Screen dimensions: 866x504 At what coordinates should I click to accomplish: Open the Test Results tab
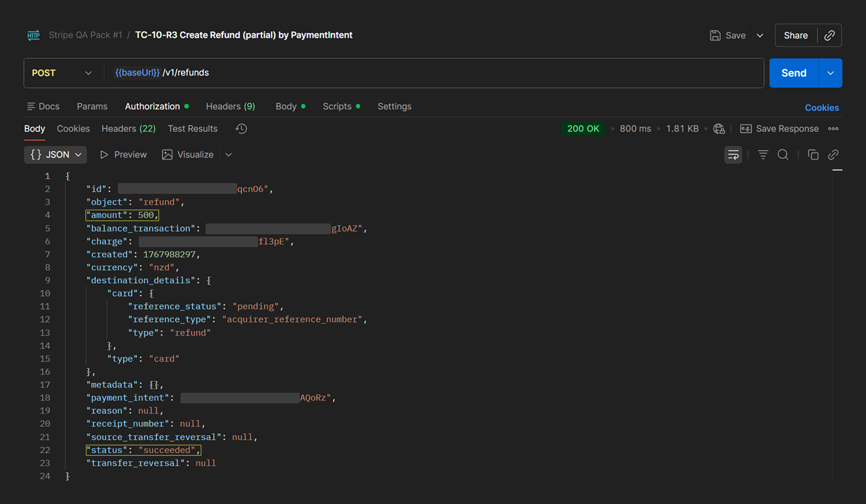tap(192, 128)
